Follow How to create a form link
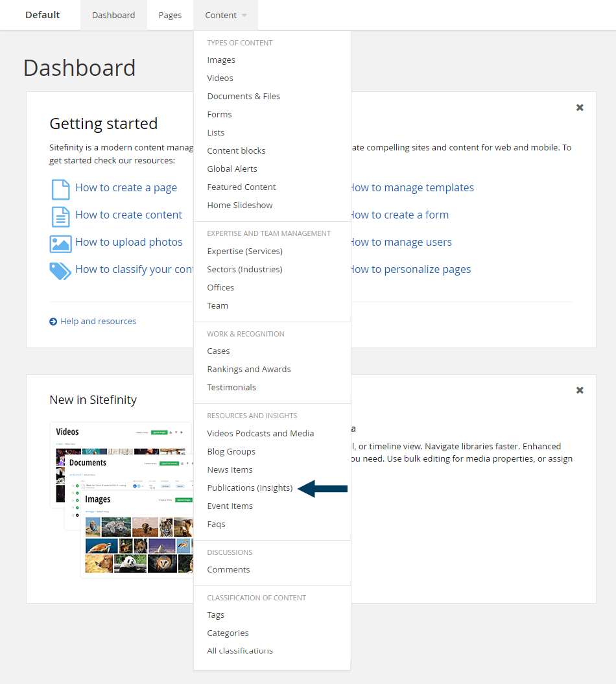This screenshot has width=616, height=684. pos(400,215)
